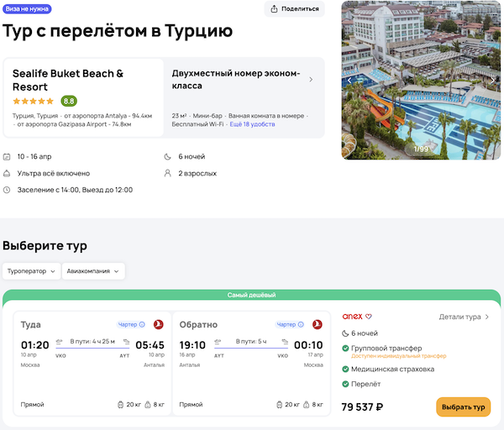Click the five-star hotel rating stars
504x430 pixels.
[34, 101]
